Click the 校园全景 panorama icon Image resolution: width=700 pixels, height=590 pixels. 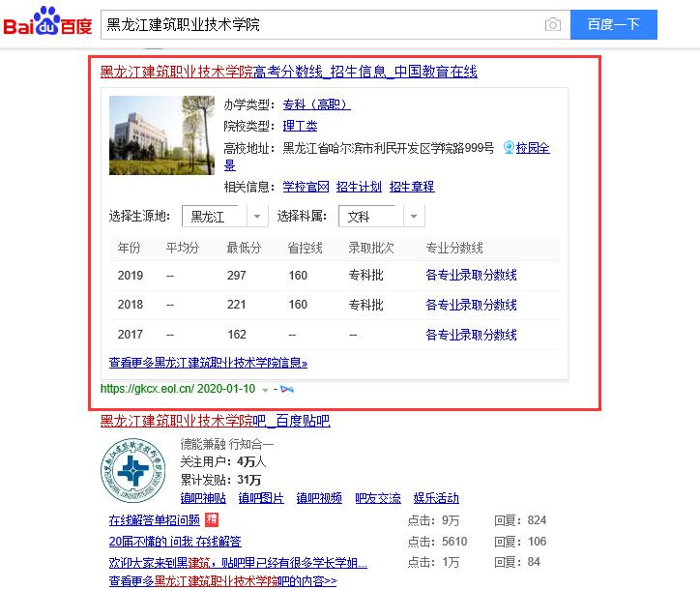pos(509,147)
